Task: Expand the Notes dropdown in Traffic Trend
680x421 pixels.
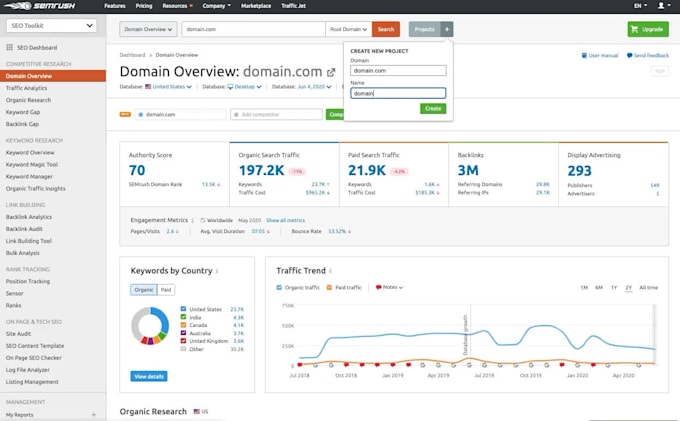Action: coord(389,287)
